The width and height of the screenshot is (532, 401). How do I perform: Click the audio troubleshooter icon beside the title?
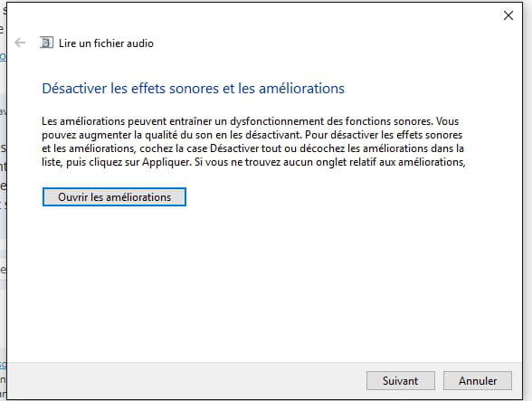(46, 43)
